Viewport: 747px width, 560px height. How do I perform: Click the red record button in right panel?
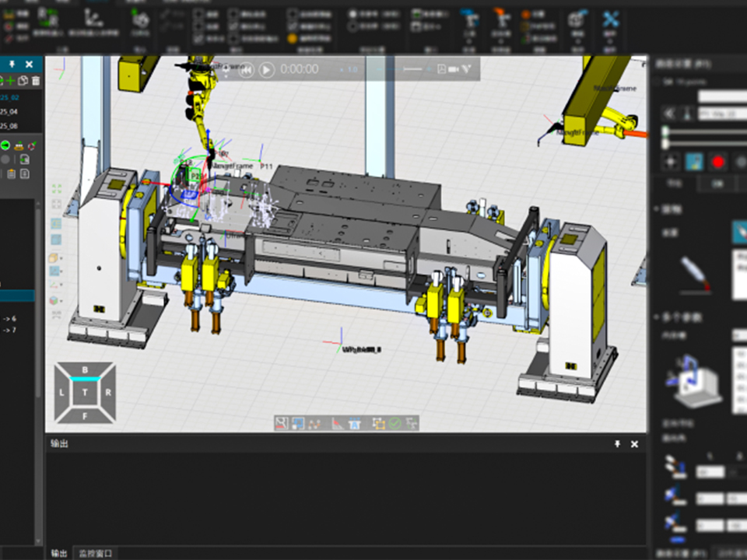coord(717,162)
